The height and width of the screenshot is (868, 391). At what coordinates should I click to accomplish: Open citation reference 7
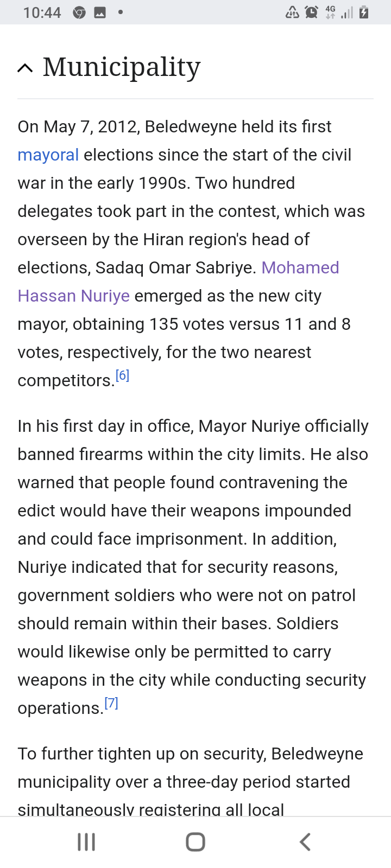(111, 703)
